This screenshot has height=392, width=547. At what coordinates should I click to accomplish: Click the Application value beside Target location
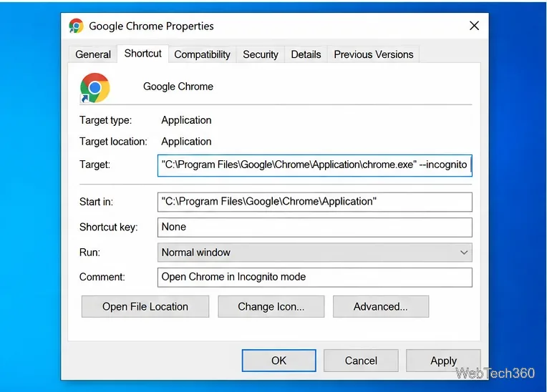pos(186,142)
